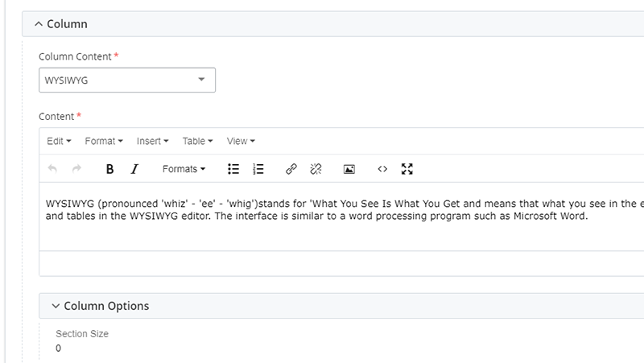Open the Source code view icon

(382, 169)
